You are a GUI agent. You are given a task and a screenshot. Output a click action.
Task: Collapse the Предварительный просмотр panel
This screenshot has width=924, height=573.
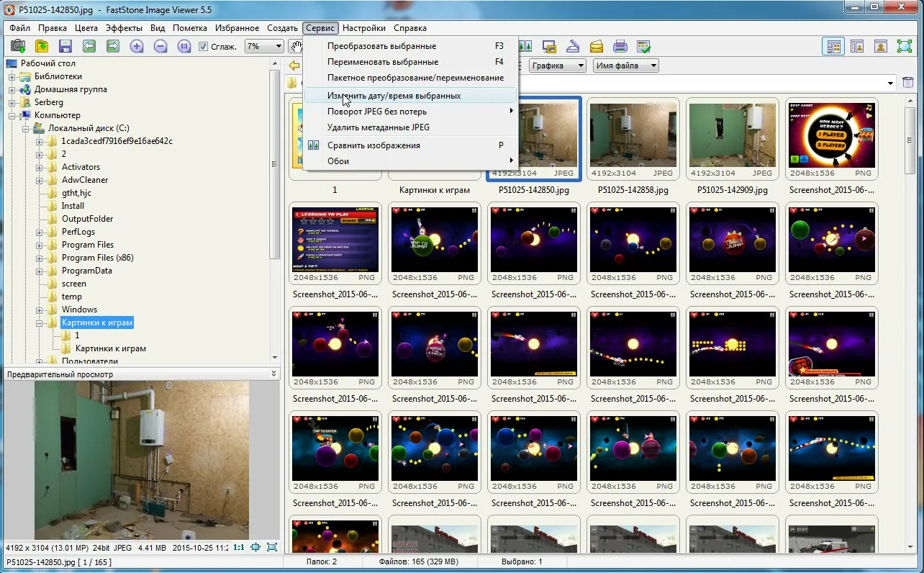point(273,374)
